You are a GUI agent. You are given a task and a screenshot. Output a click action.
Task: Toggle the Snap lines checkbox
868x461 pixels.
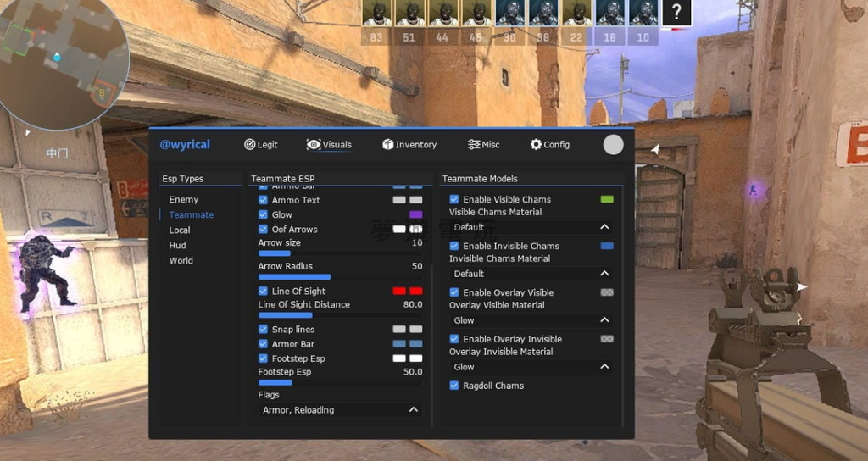tap(263, 329)
